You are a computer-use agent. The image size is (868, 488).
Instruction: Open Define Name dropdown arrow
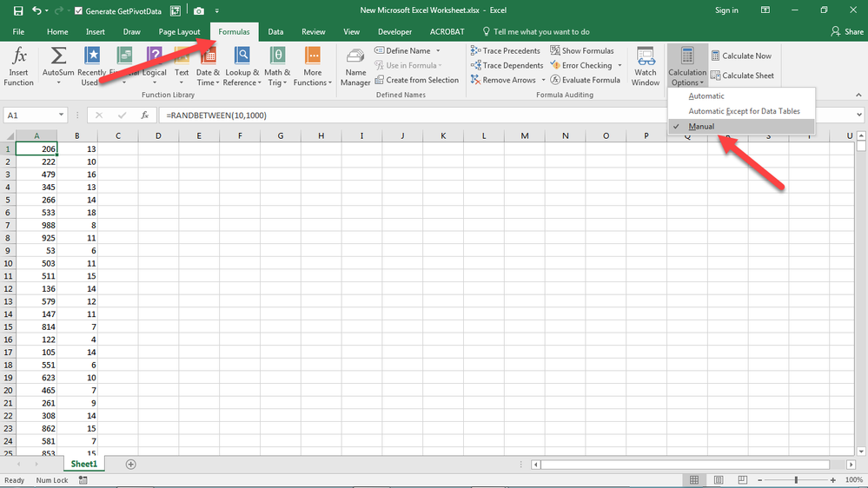coord(438,51)
